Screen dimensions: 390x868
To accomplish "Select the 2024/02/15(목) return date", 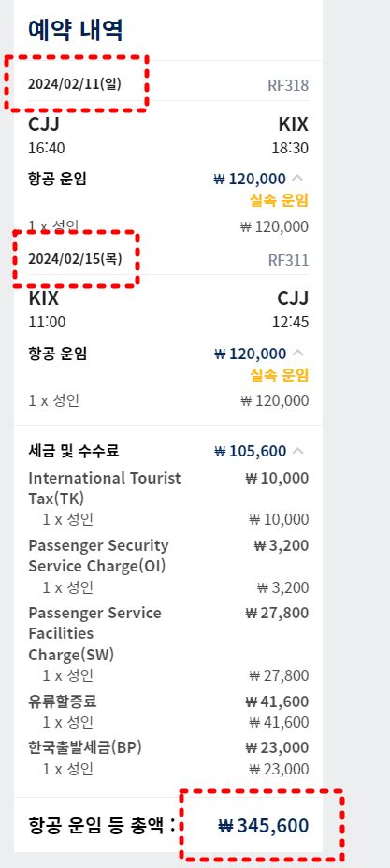I will 75,258.
